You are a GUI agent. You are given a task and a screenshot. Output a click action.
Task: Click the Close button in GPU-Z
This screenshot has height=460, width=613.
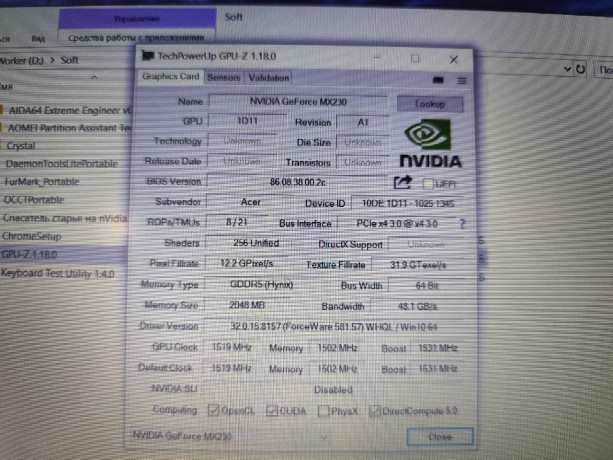[x=440, y=437]
